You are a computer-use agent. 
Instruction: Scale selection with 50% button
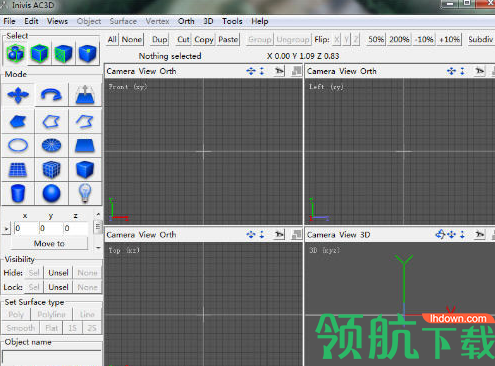376,39
